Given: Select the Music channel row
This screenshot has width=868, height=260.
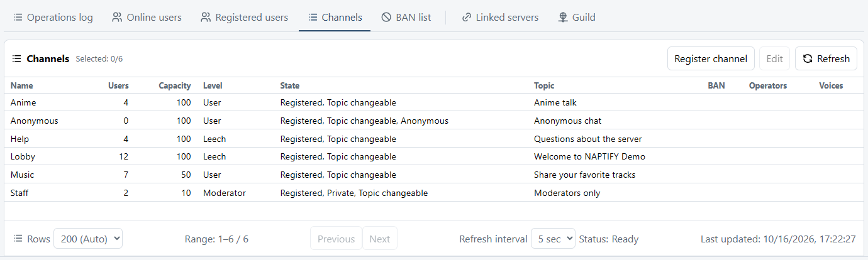Looking at the screenshot, I should pyautogui.click(x=434, y=175).
